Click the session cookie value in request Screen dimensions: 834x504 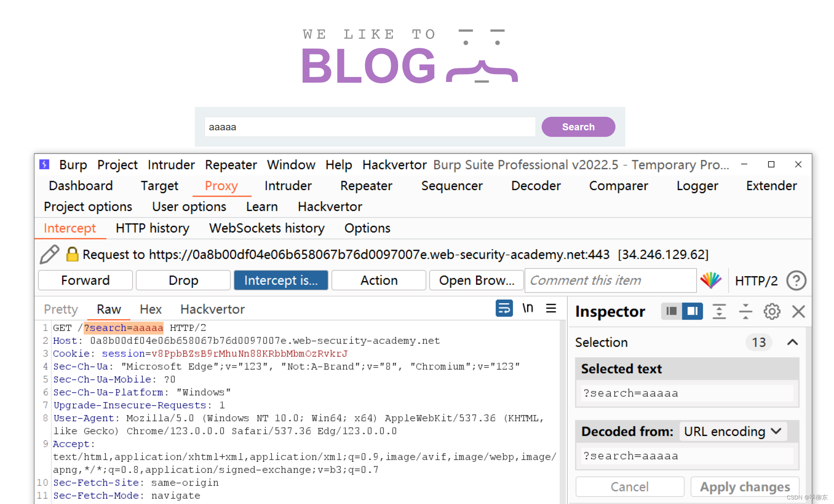click(249, 353)
